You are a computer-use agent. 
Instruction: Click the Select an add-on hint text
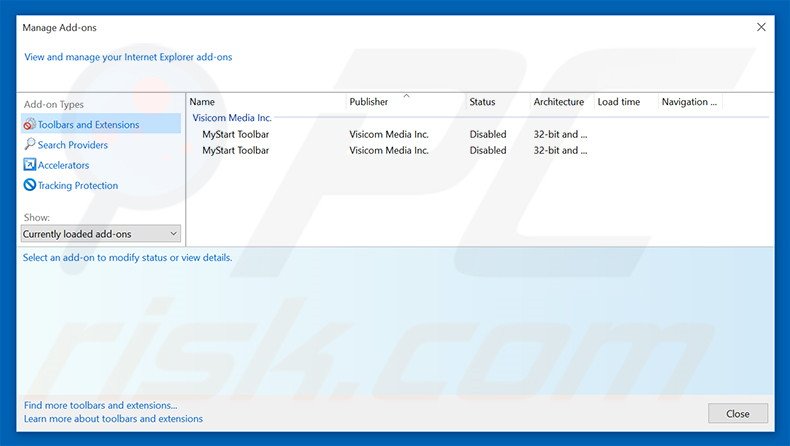pos(127,258)
